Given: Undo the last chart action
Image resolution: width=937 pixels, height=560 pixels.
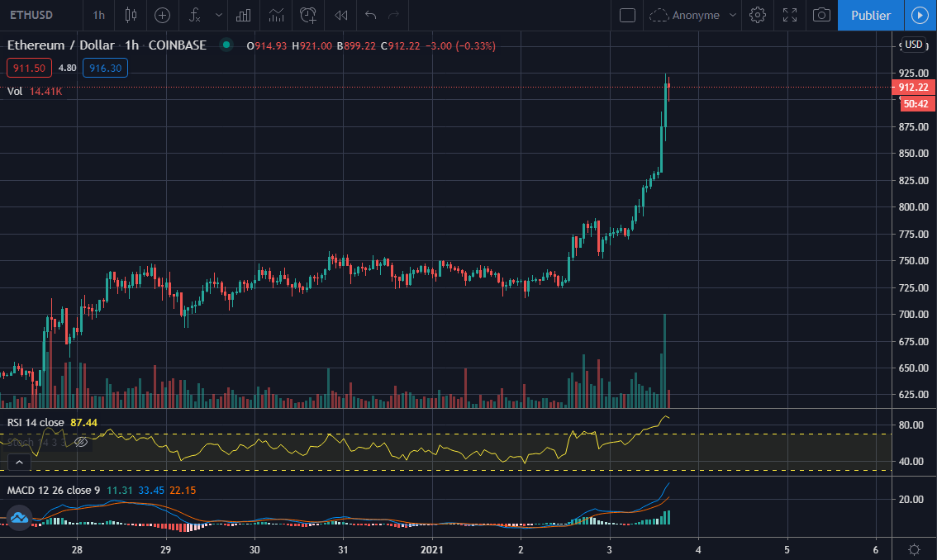Looking at the screenshot, I should pos(370,15).
